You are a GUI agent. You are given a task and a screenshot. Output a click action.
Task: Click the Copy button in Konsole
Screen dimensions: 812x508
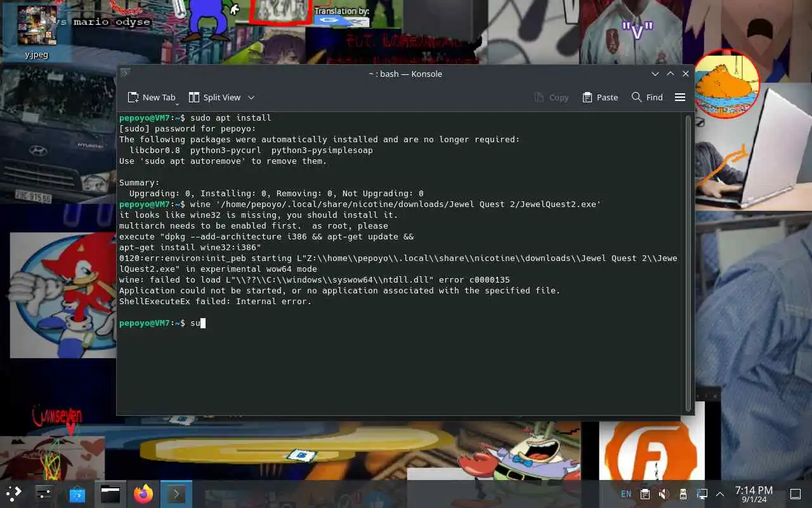point(551,97)
